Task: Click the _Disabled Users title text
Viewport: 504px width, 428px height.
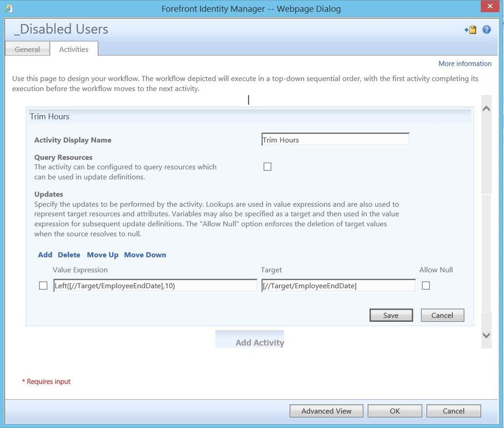Action: [61, 29]
